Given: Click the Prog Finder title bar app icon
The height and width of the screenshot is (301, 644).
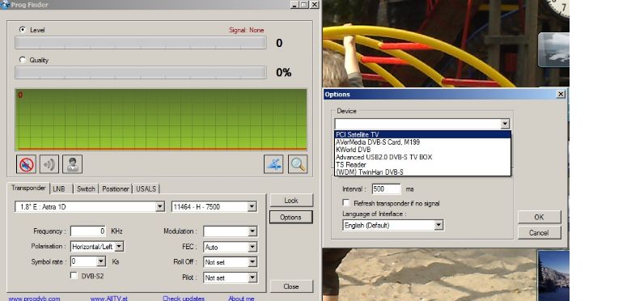Looking at the screenshot, I should coord(5,5).
